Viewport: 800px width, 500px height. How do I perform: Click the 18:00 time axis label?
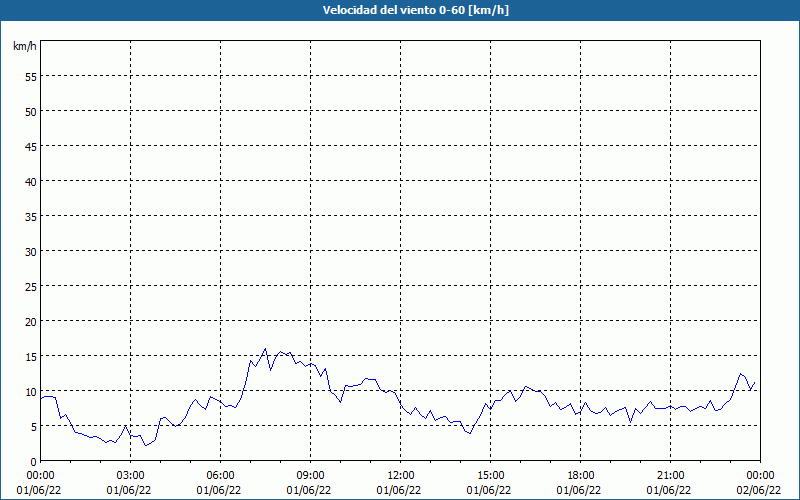tap(581, 476)
